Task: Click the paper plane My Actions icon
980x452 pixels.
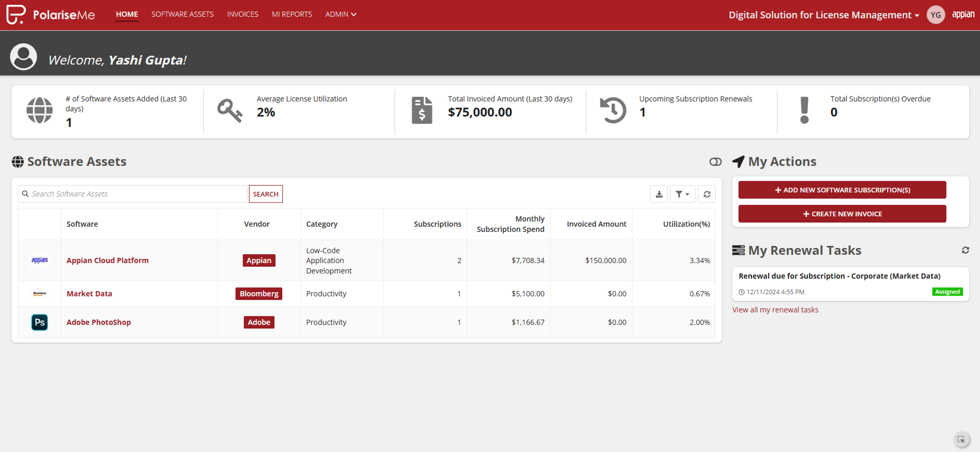Action: 738,162
